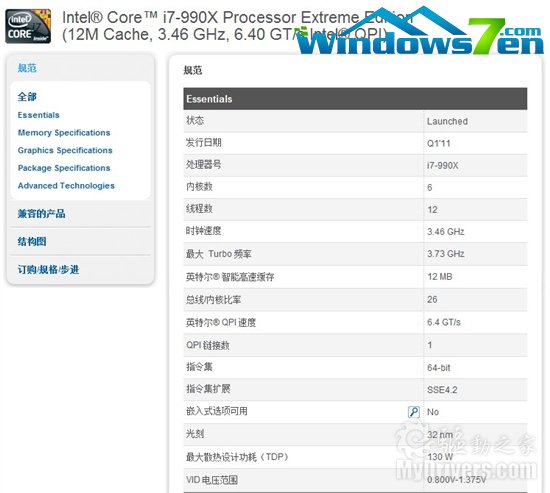Click the 嵌入式选项可用 label

(217, 411)
